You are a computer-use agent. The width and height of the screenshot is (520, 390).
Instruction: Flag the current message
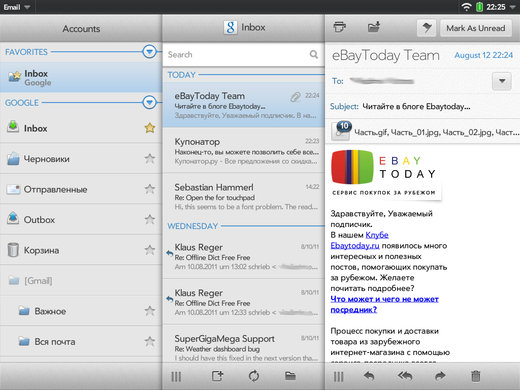click(427, 28)
